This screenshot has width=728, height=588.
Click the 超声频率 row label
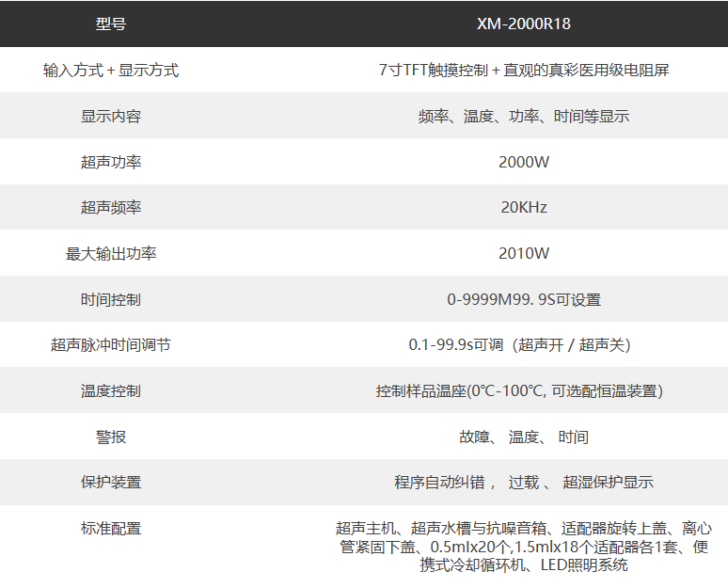[110, 208]
